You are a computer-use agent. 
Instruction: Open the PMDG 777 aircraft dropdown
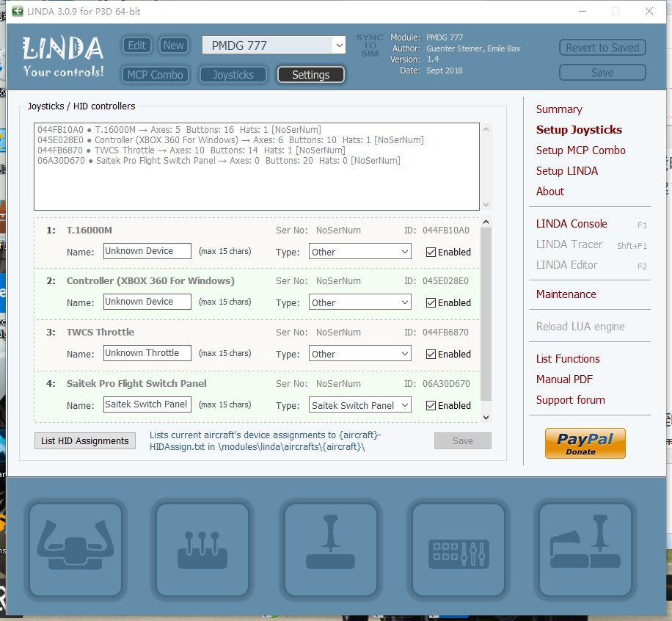(274, 46)
